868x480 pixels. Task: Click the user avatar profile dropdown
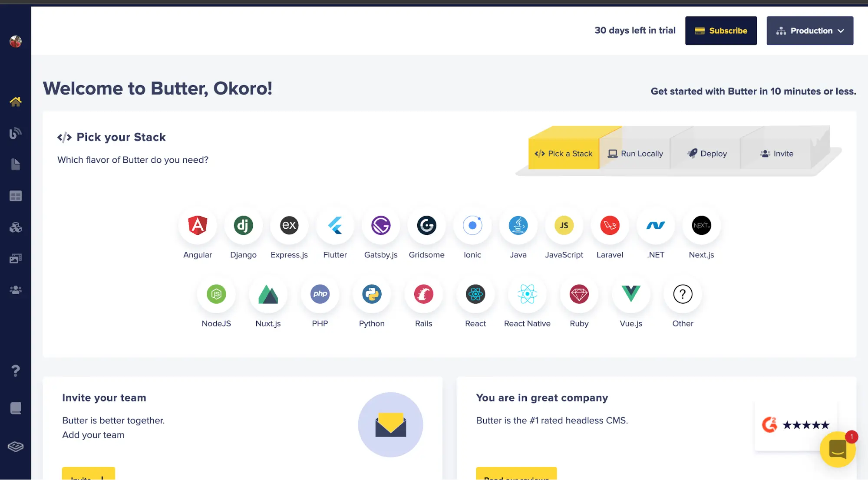[x=15, y=41]
